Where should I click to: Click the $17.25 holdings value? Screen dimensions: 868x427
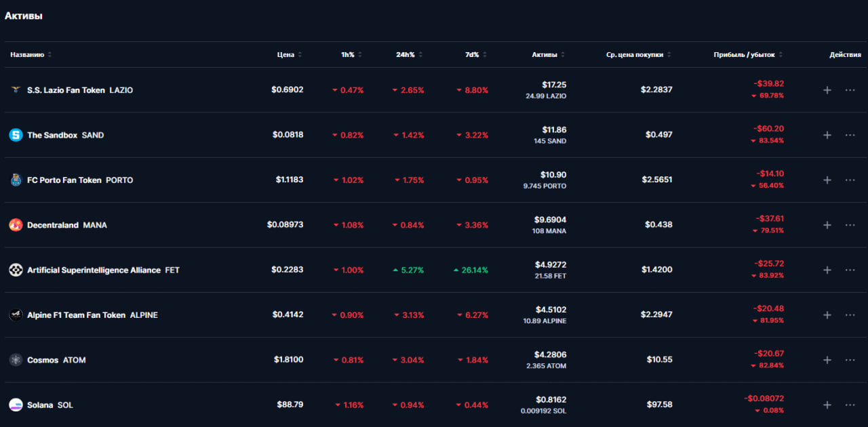[554, 85]
